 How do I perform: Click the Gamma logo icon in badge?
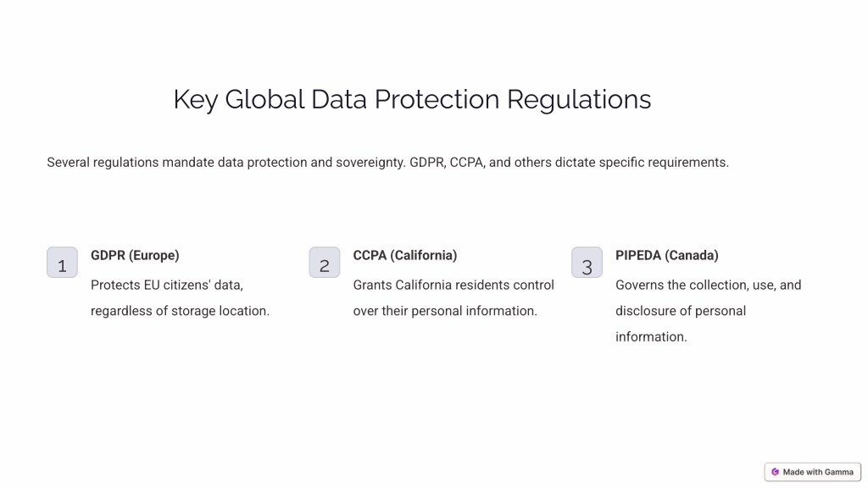pyautogui.click(x=775, y=472)
